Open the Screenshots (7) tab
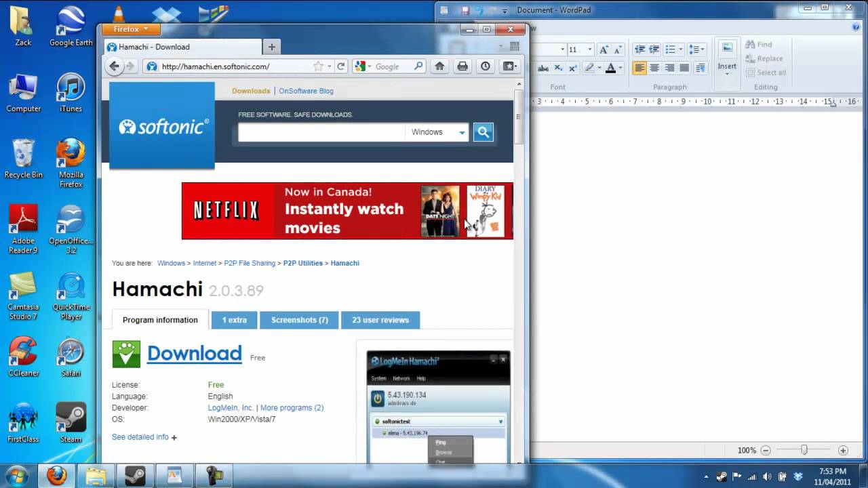This screenshot has height=488, width=868. [x=300, y=320]
